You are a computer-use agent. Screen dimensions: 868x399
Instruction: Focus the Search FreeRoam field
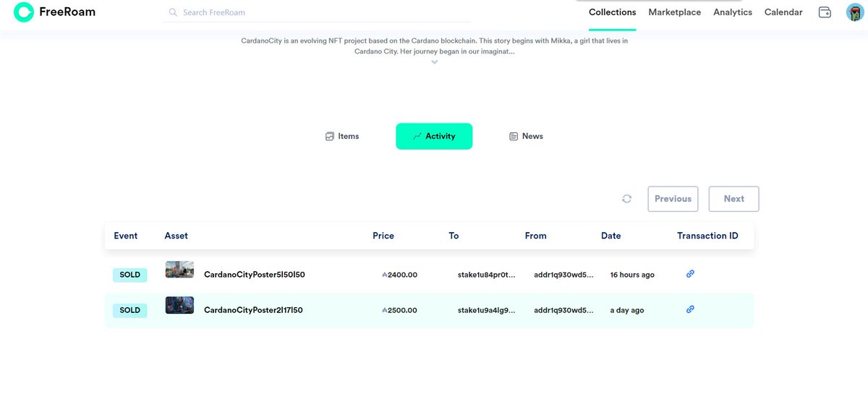point(316,12)
